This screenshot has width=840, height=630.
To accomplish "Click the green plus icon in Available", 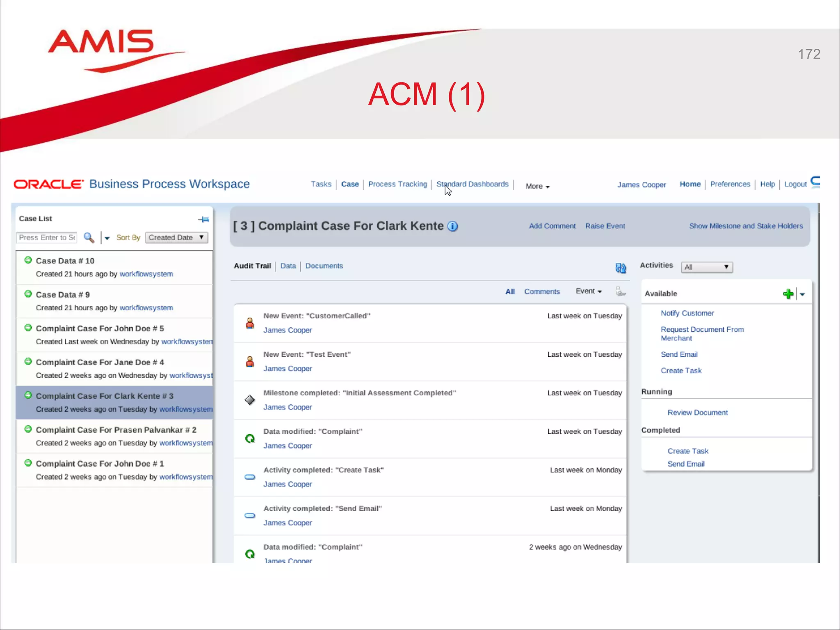I will (788, 294).
